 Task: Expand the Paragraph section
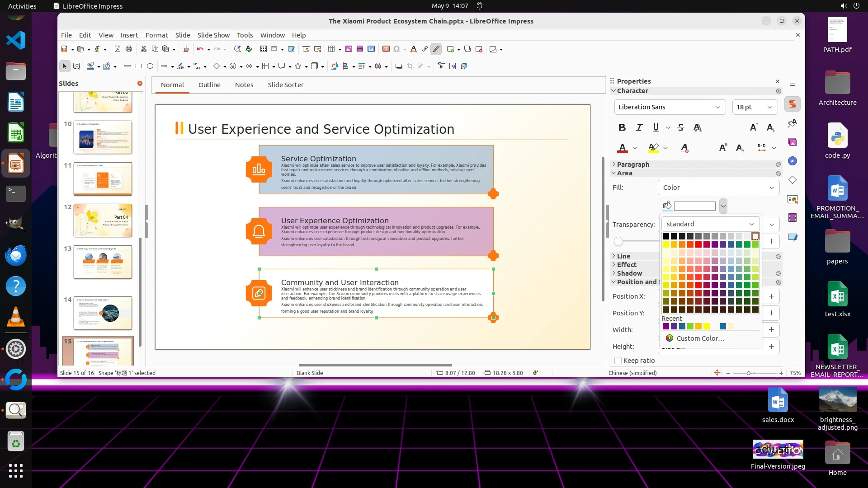633,164
